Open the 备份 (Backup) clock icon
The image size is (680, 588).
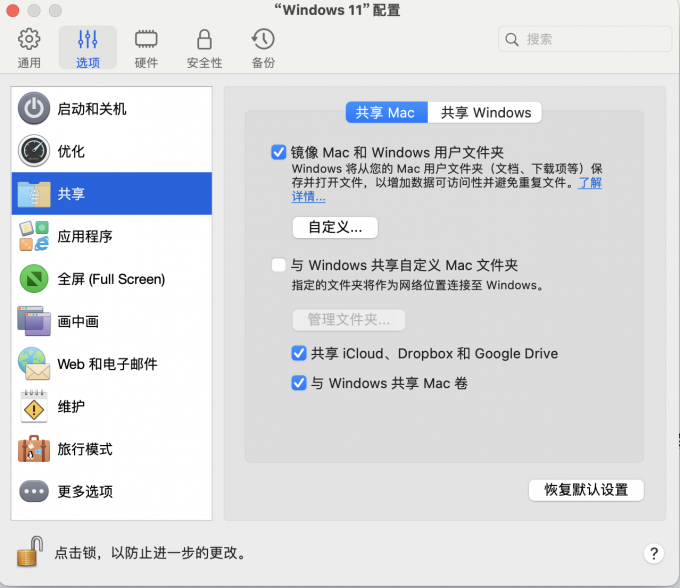pyautogui.click(x=263, y=40)
